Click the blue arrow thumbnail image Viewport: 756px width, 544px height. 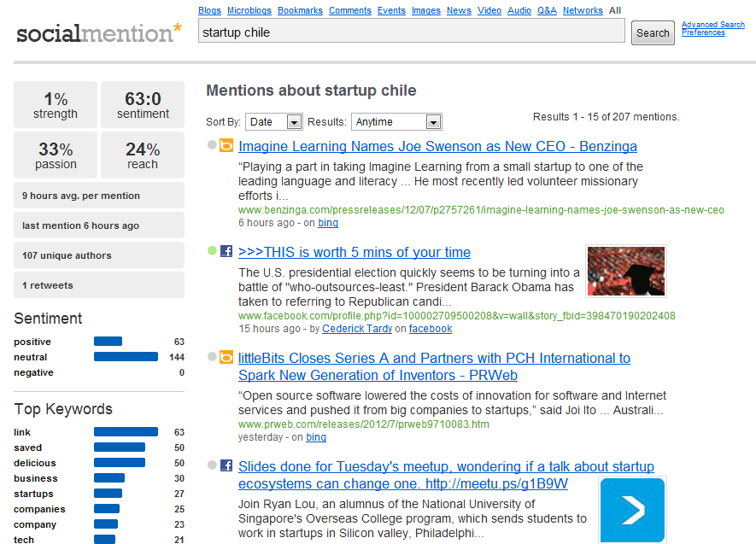(x=633, y=511)
